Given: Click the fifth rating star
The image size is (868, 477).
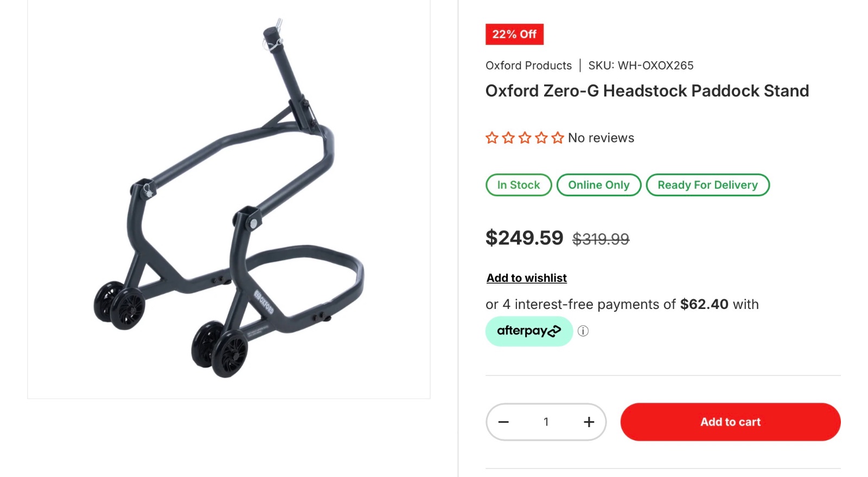Looking at the screenshot, I should [x=558, y=138].
